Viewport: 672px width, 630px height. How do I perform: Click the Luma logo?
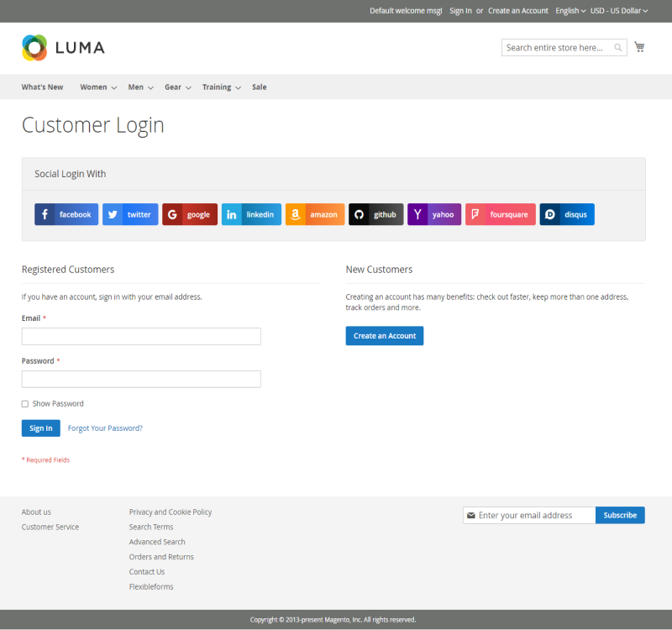coord(62,48)
